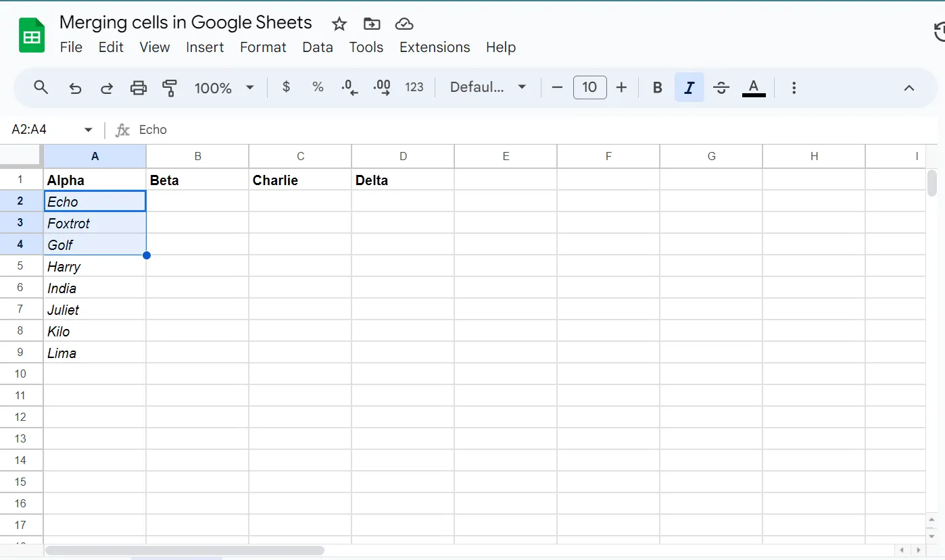Click the Move to folder icon

click(372, 24)
